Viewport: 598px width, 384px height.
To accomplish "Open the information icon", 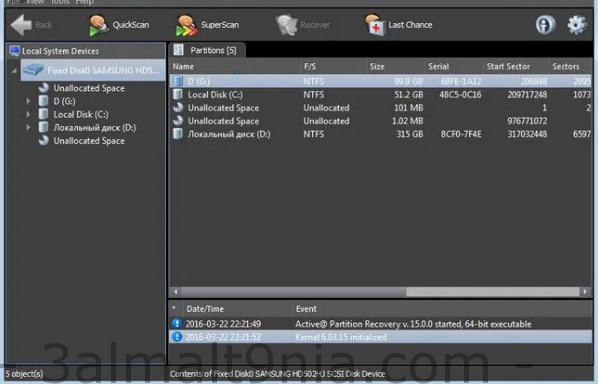I will [545, 25].
